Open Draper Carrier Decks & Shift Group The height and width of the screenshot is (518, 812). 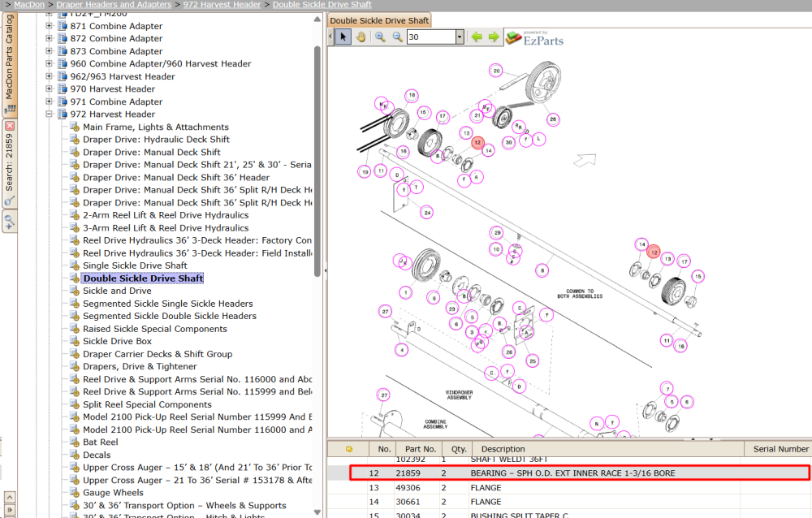158,354
